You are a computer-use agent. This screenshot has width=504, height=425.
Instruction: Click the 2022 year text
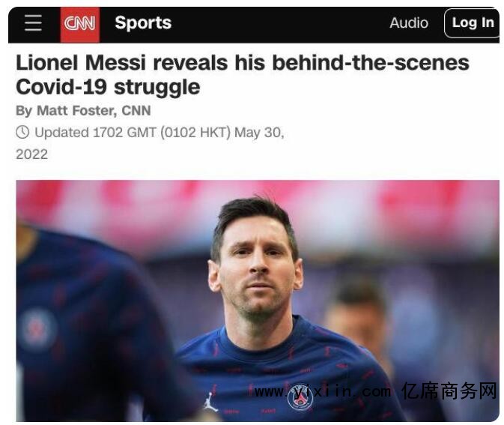click(31, 154)
